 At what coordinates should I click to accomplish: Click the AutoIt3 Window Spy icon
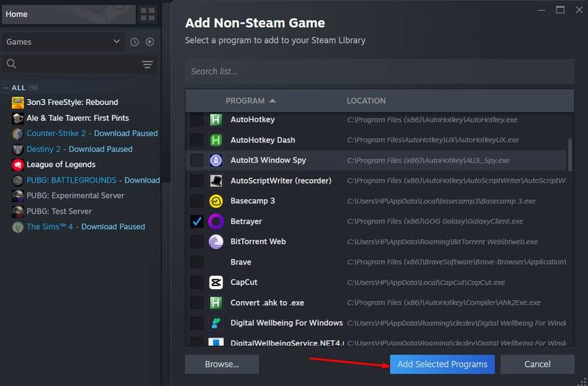click(x=216, y=161)
